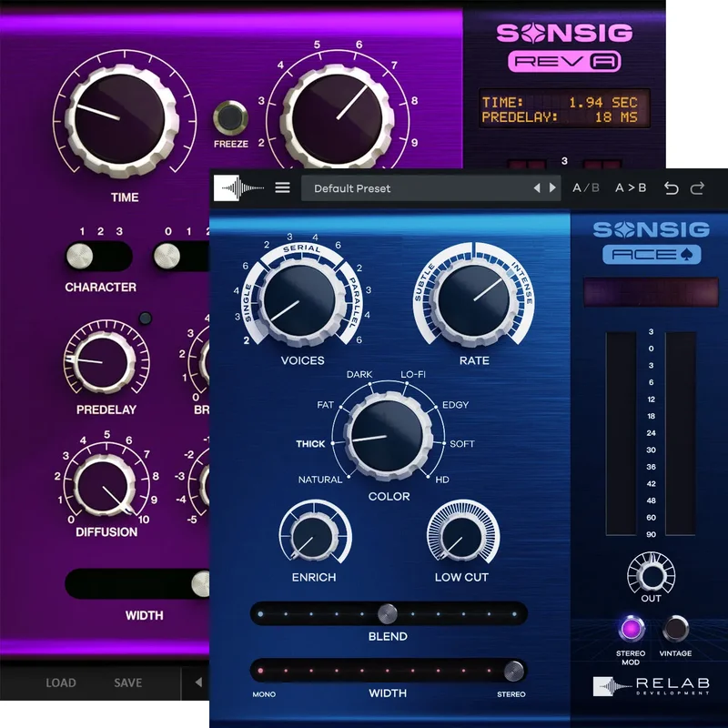The height and width of the screenshot is (728, 728).
Task: Click the Blend slider handle
Action: point(388,613)
